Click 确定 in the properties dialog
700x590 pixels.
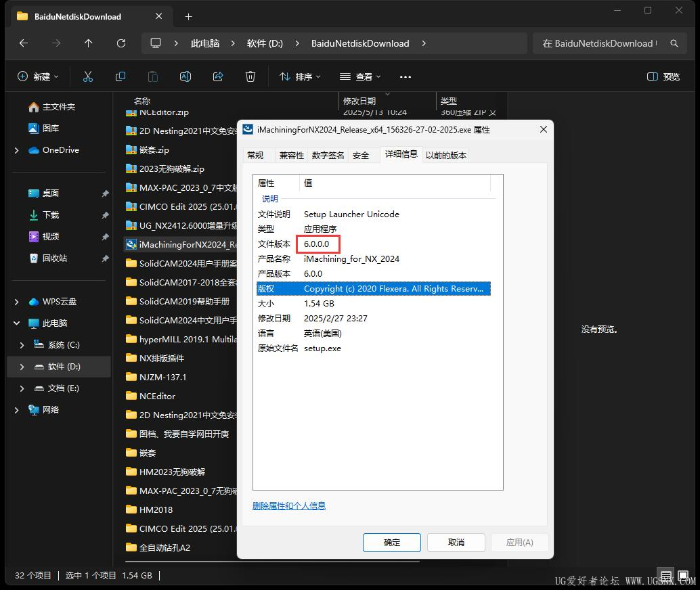pos(391,542)
